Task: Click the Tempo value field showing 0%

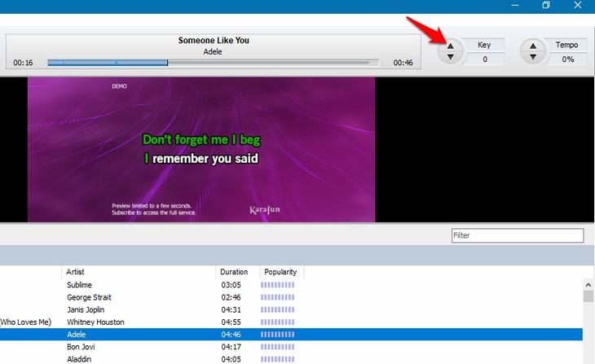Action: click(567, 59)
